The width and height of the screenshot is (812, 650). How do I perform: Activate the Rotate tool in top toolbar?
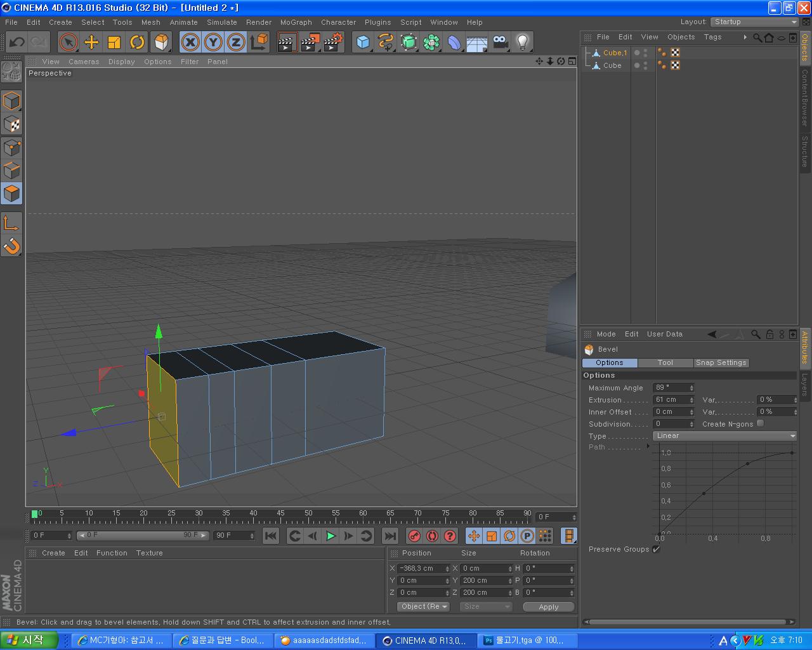tap(137, 43)
